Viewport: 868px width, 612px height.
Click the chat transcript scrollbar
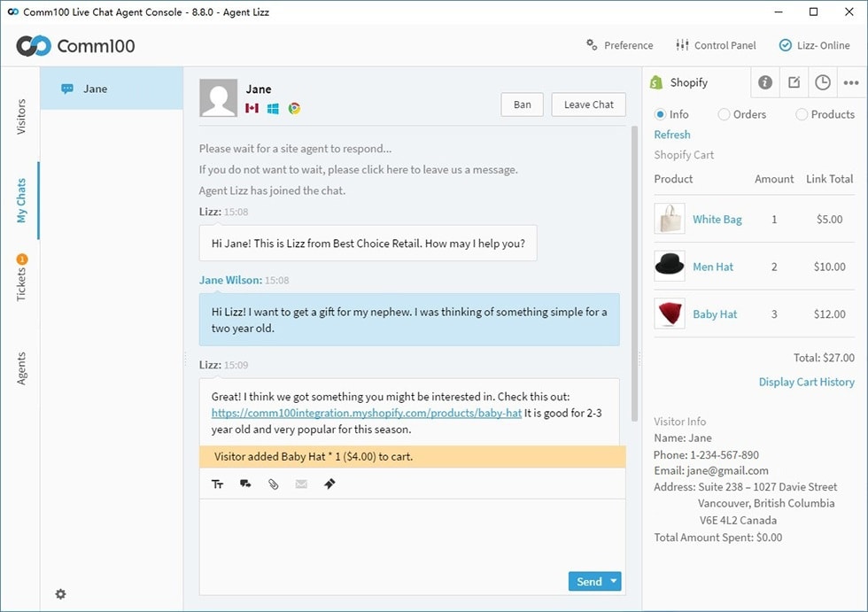pyautogui.click(x=634, y=274)
